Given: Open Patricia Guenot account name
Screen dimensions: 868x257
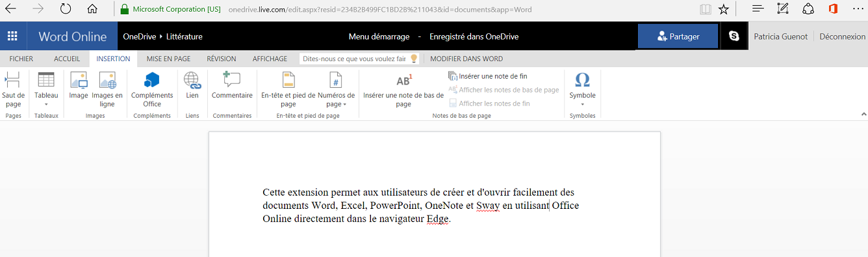Looking at the screenshot, I should (x=781, y=36).
